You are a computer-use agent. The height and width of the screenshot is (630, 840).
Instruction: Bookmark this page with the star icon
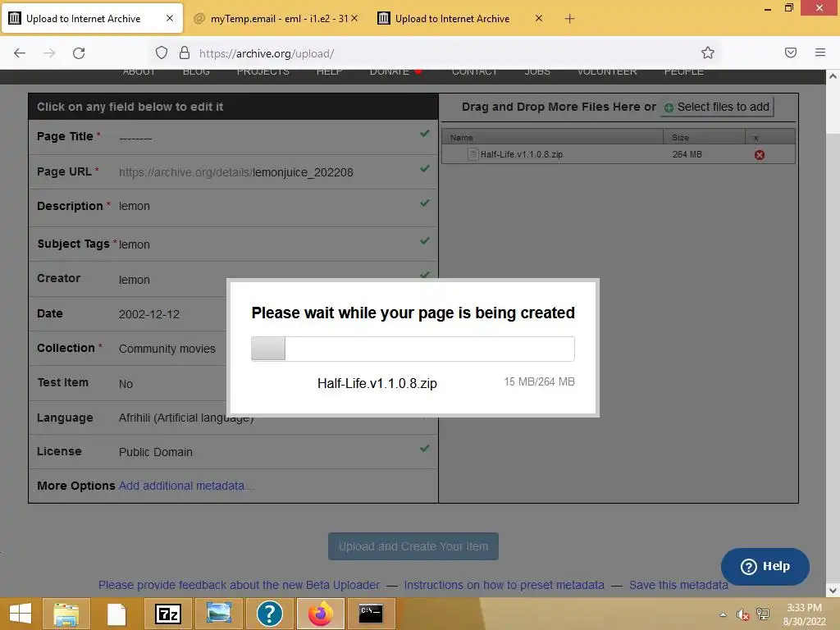tap(708, 52)
